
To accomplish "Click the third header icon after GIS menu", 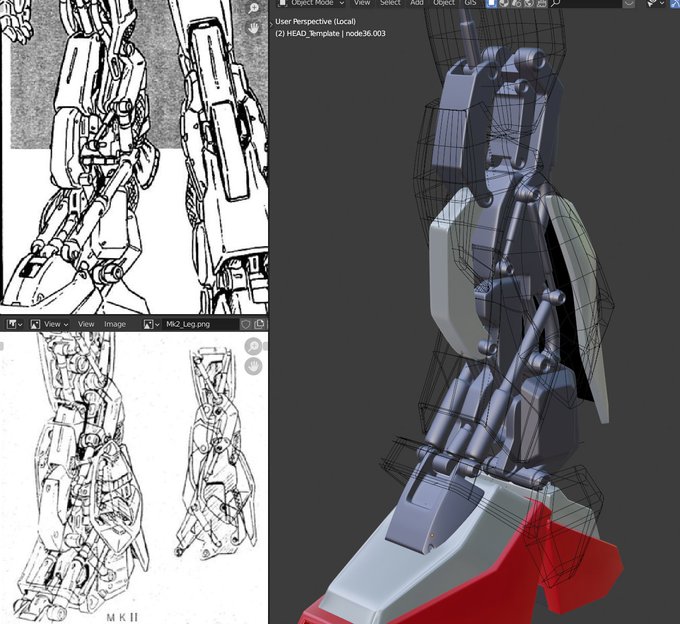I will click(x=517, y=3).
